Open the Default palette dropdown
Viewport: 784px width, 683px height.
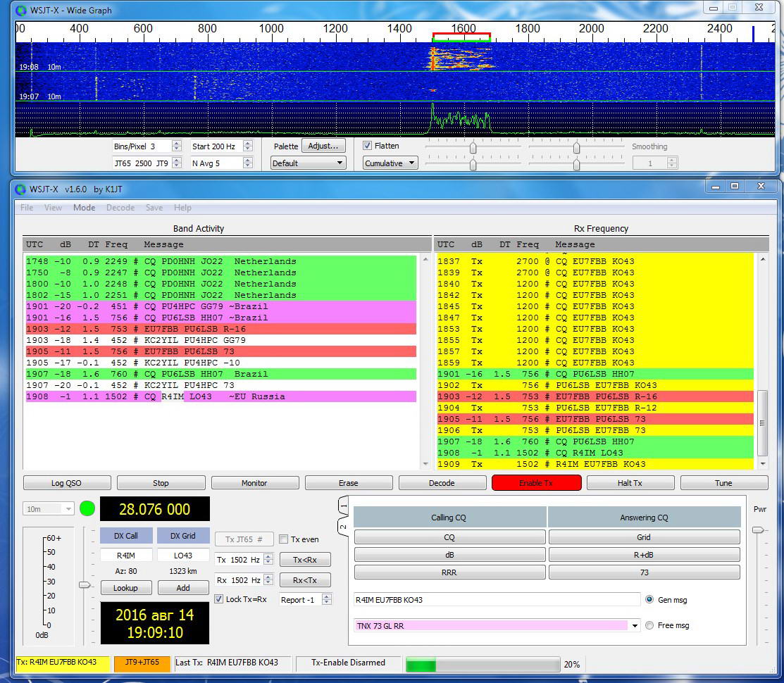tap(308, 163)
